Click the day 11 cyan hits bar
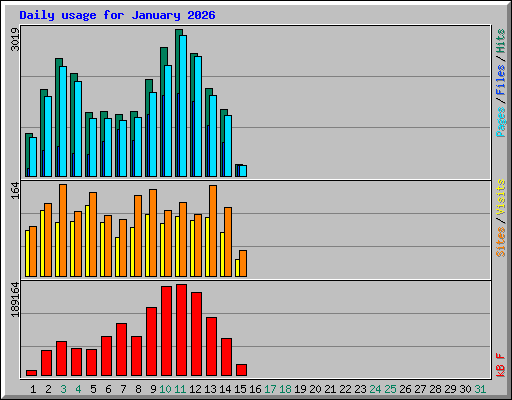The height and width of the screenshot is (400, 512). pos(183,106)
